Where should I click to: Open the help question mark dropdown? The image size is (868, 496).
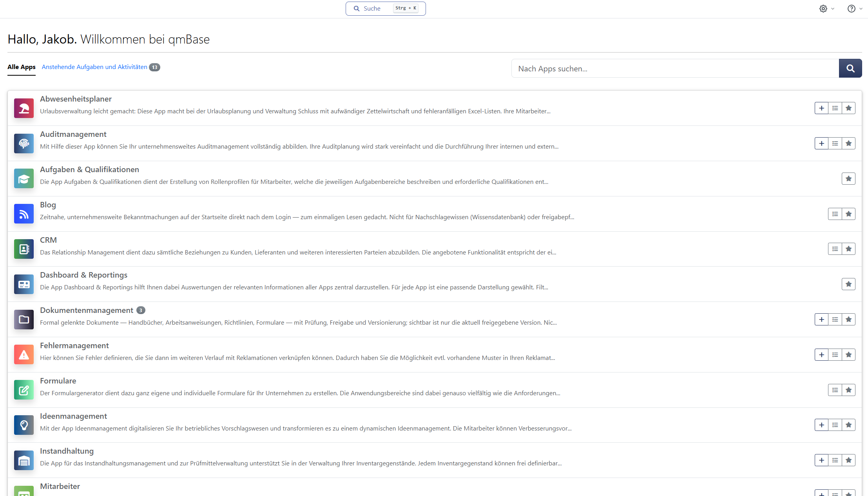coord(855,9)
